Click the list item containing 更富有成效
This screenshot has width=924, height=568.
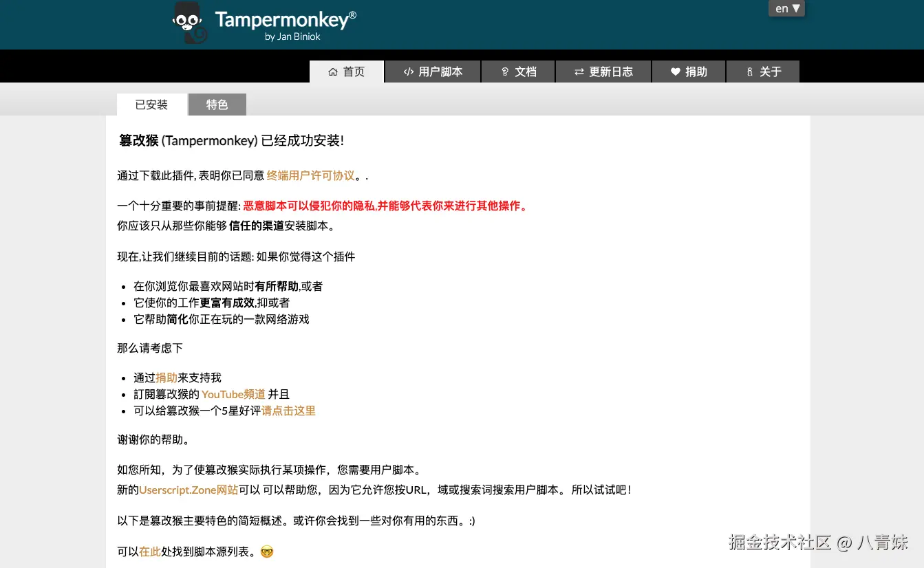tap(211, 303)
